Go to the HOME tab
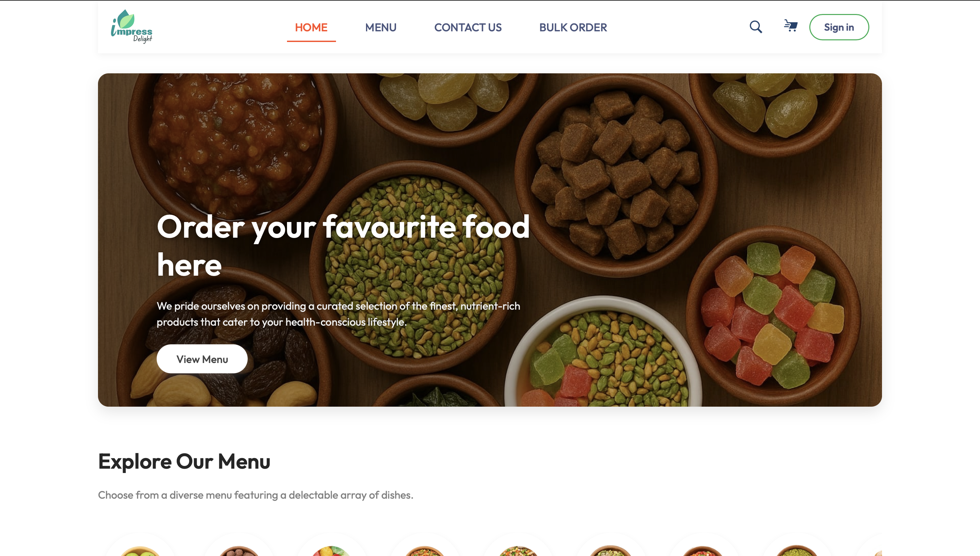Image resolution: width=980 pixels, height=556 pixels. point(311,27)
